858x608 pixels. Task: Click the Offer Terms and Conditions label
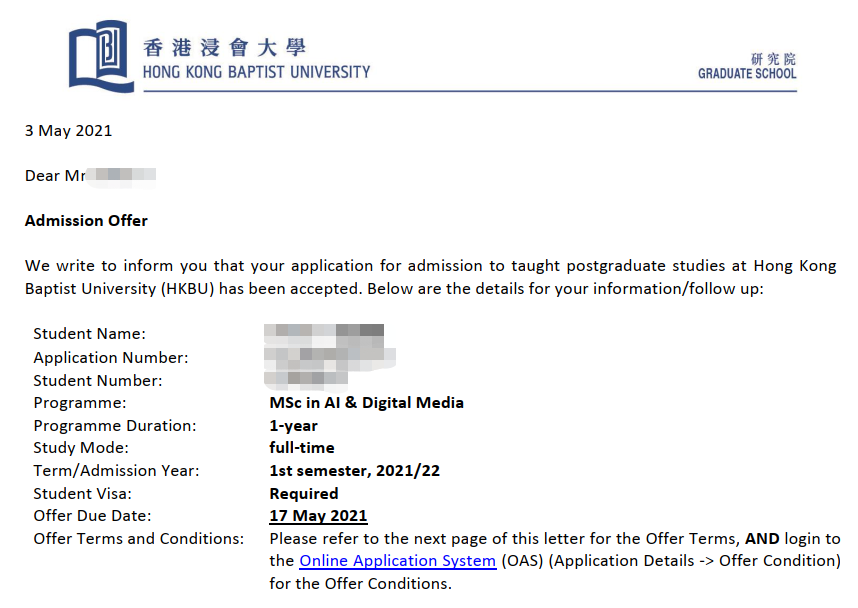[x=138, y=539]
